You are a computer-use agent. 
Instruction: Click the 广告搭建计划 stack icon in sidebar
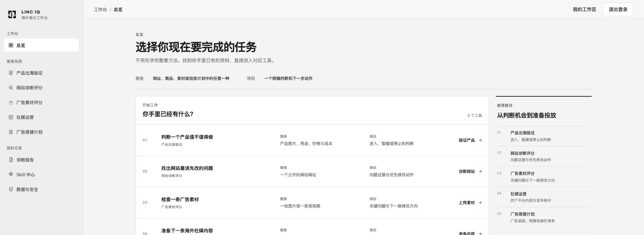click(x=11, y=132)
